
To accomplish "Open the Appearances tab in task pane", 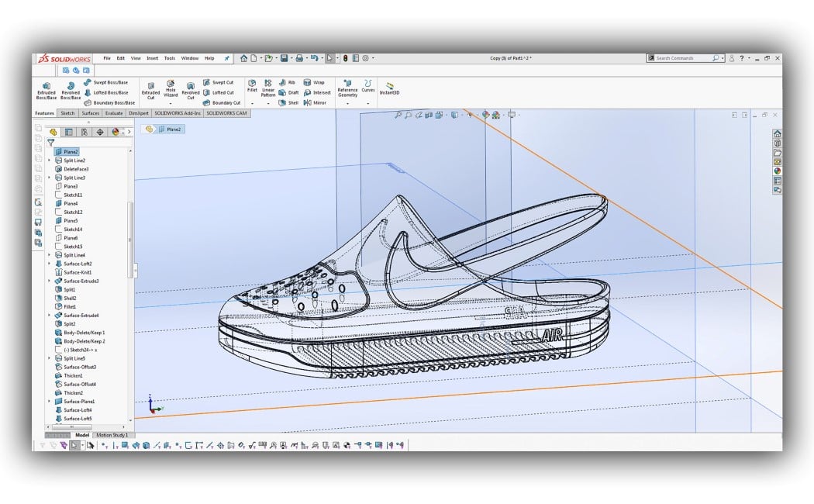I will [778, 171].
